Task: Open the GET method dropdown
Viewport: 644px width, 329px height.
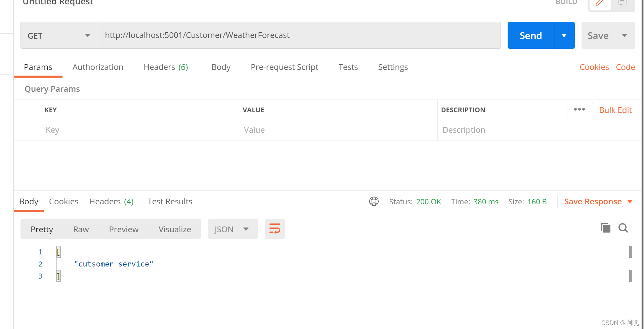Action: [59, 36]
